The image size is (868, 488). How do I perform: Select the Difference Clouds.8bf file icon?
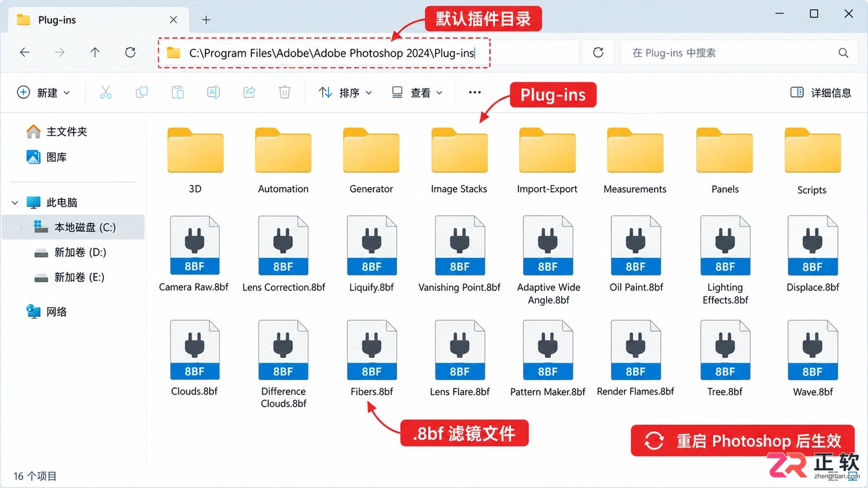(283, 350)
